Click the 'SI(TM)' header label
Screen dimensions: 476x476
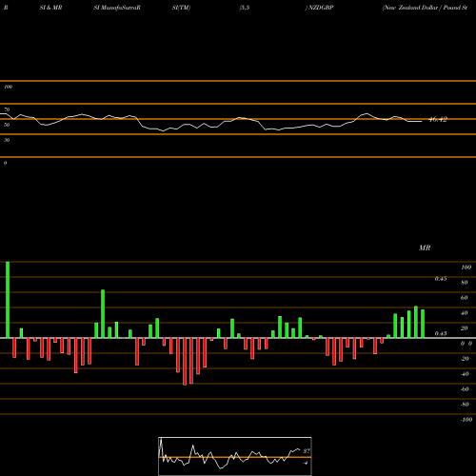[181, 8]
